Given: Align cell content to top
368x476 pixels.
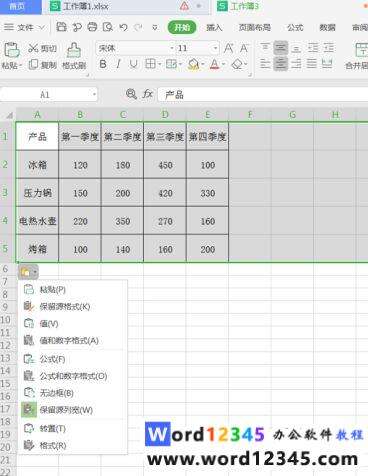Looking at the screenshot, I should [x=265, y=48].
